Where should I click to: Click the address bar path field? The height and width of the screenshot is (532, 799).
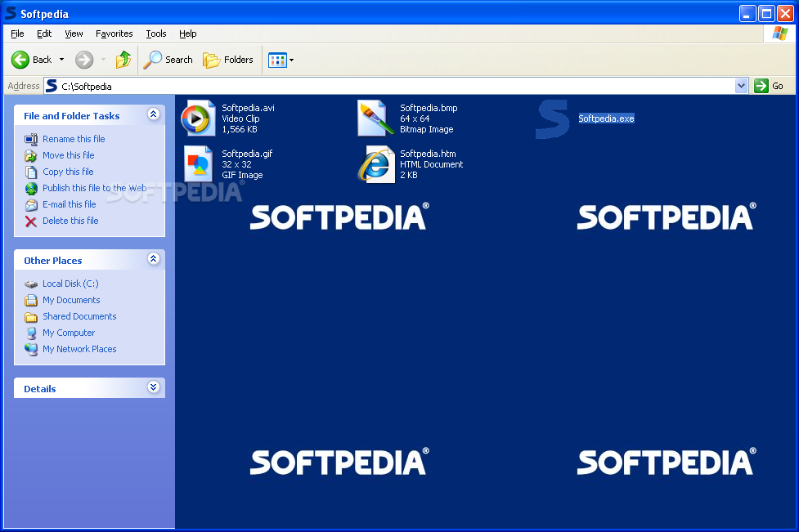(390, 86)
